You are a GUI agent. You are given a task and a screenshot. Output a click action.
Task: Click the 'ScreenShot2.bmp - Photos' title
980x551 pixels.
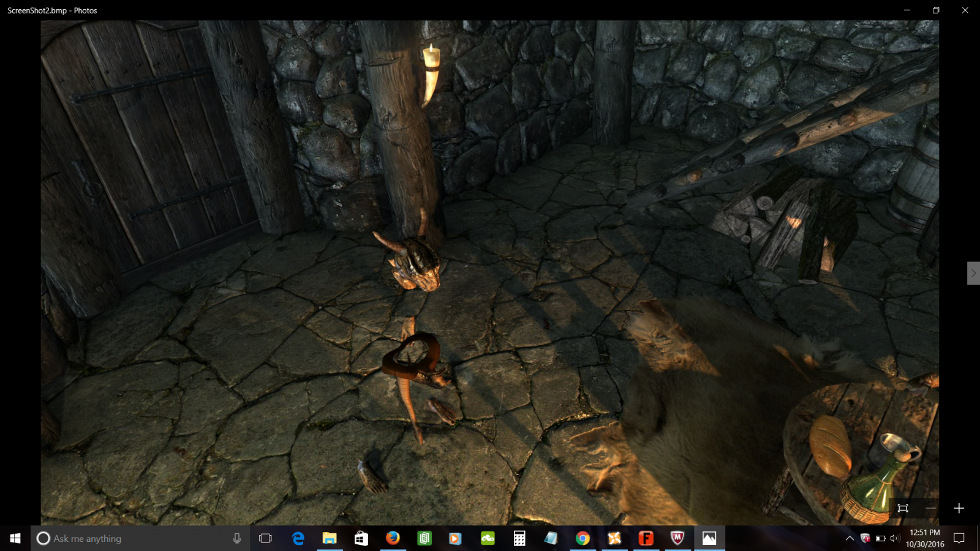52,10
